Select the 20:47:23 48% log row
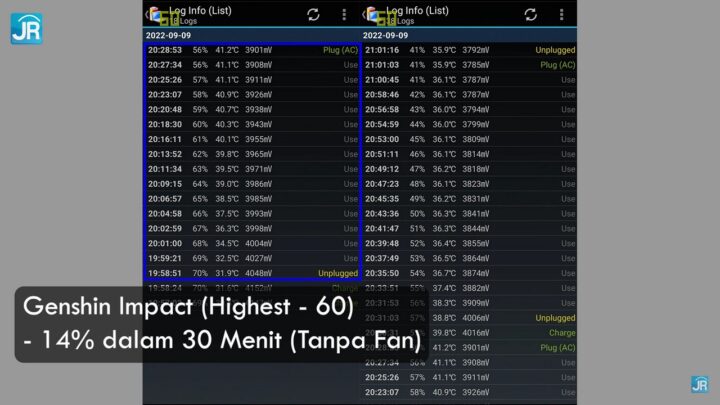 pos(469,184)
